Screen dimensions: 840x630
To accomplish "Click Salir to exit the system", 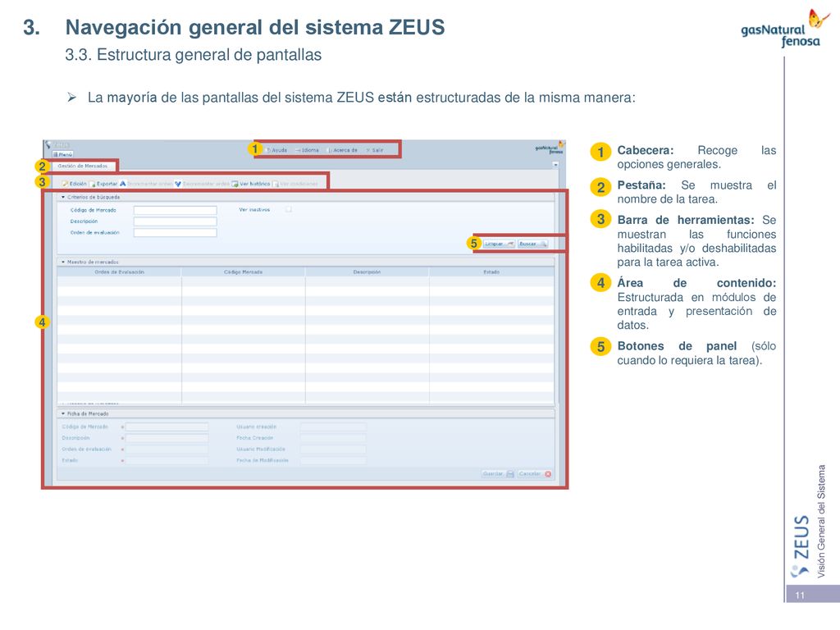I will [x=376, y=150].
